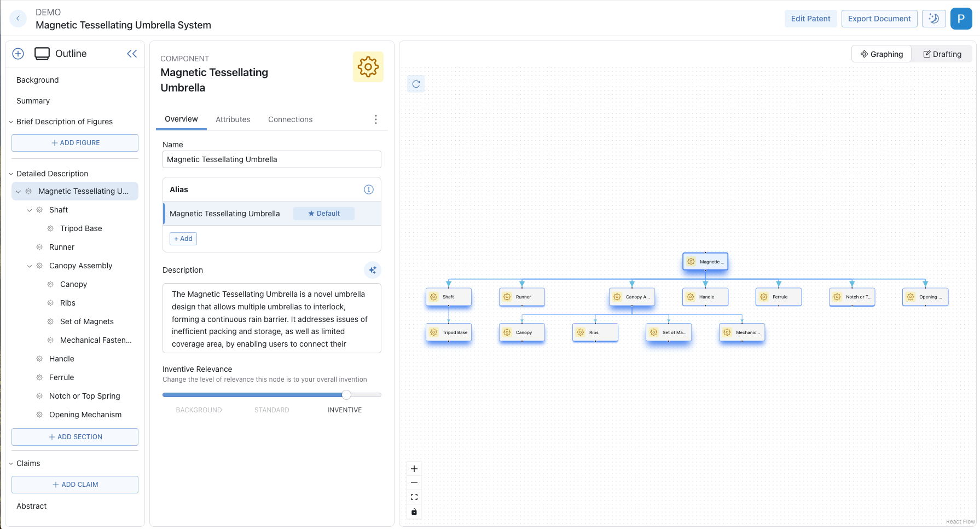The width and height of the screenshot is (980, 529).
Task: Click ADD FIGURE button
Action: coord(75,143)
